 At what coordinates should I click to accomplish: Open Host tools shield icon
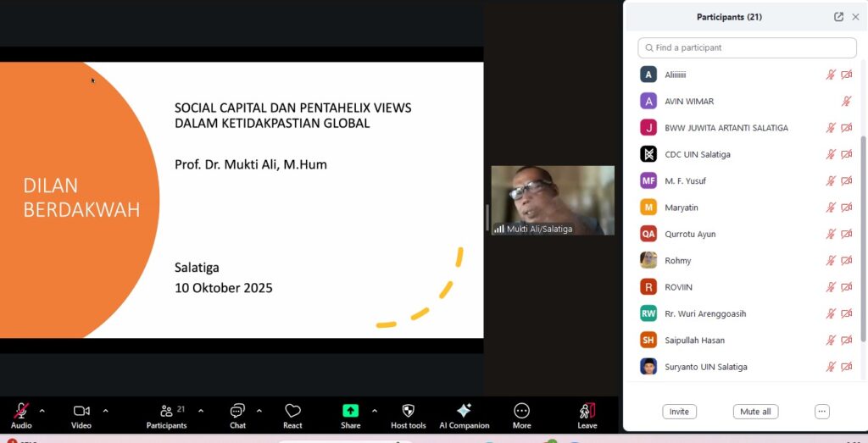[408, 412]
